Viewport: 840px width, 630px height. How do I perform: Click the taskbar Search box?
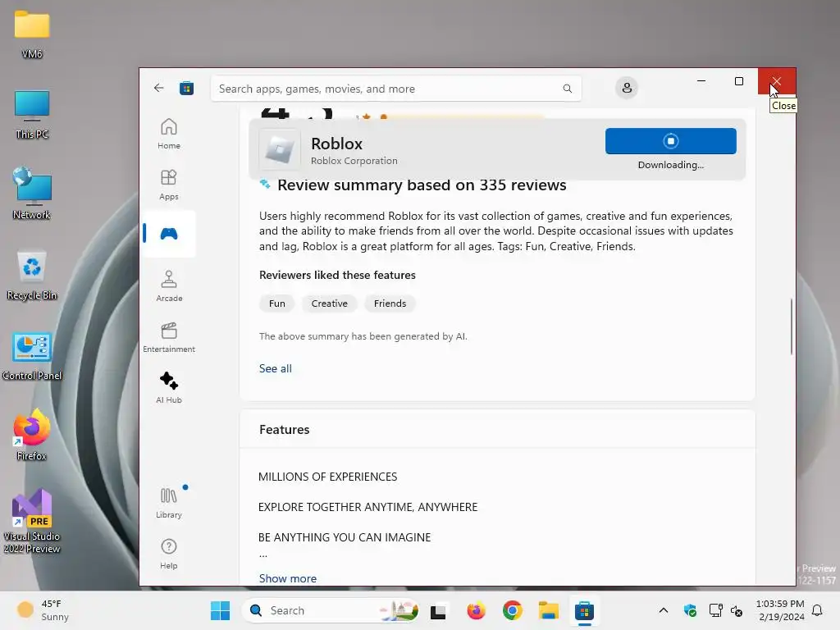click(330, 610)
